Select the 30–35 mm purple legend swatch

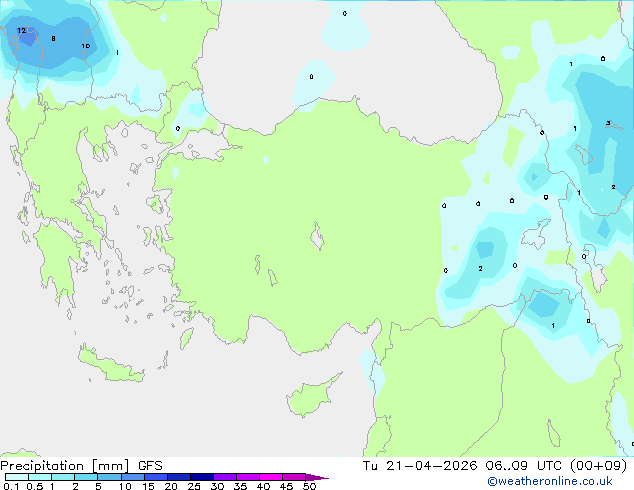pyautogui.click(x=225, y=477)
